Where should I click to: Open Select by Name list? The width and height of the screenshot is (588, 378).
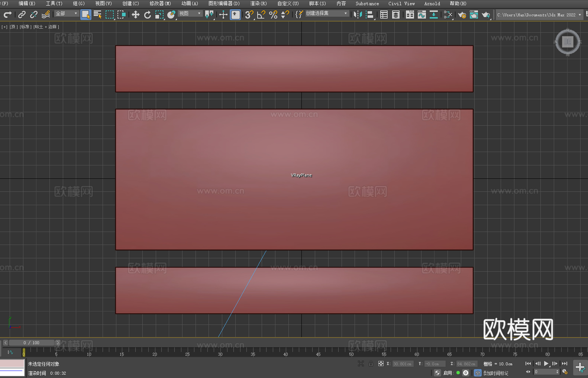click(98, 14)
